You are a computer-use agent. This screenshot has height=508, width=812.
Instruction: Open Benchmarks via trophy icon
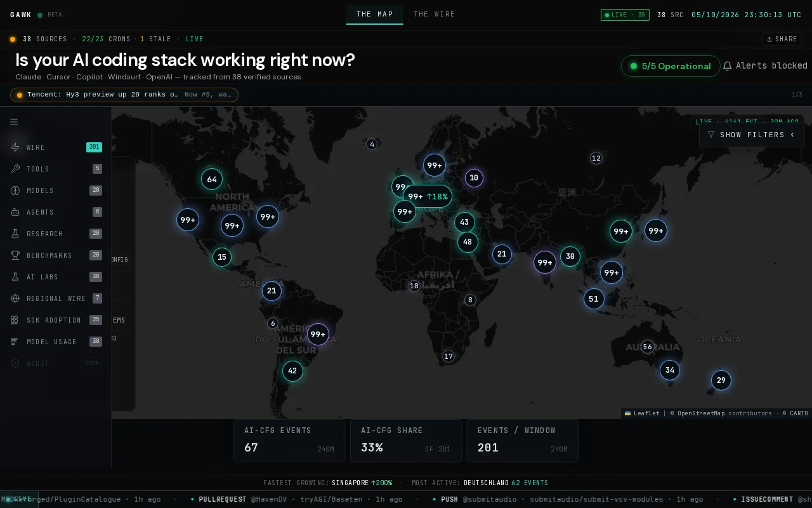pyautogui.click(x=15, y=255)
